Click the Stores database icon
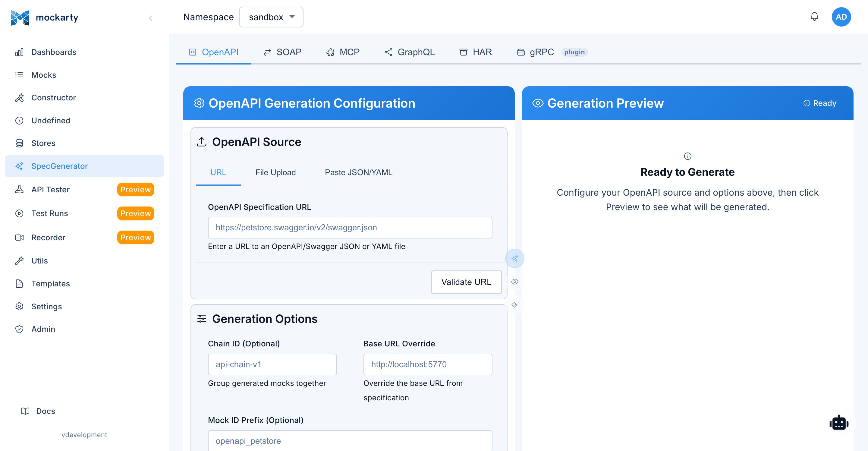The height and width of the screenshot is (451, 868). [19, 143]
